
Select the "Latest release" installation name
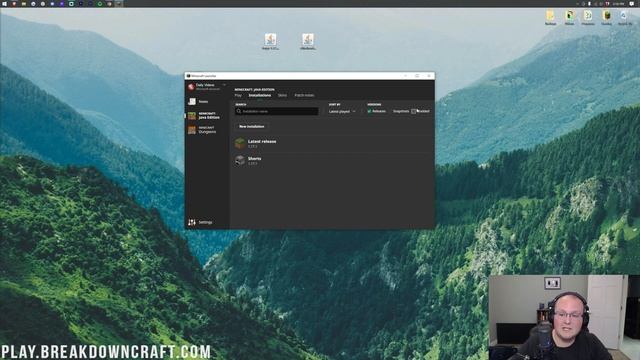[x=262, y=141]
